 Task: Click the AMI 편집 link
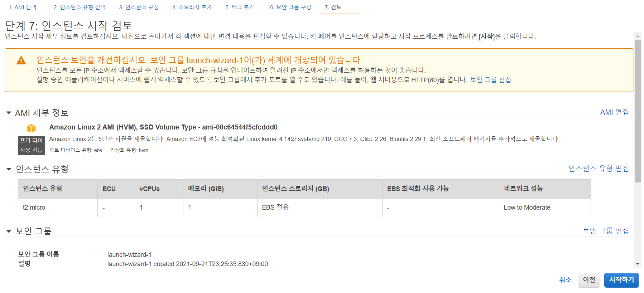614,112
